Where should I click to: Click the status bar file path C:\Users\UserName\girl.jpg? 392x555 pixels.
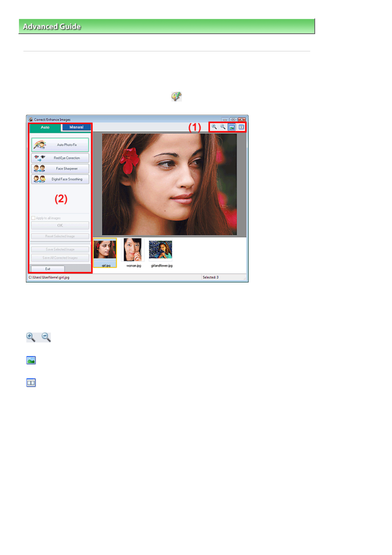coord(49,277)
